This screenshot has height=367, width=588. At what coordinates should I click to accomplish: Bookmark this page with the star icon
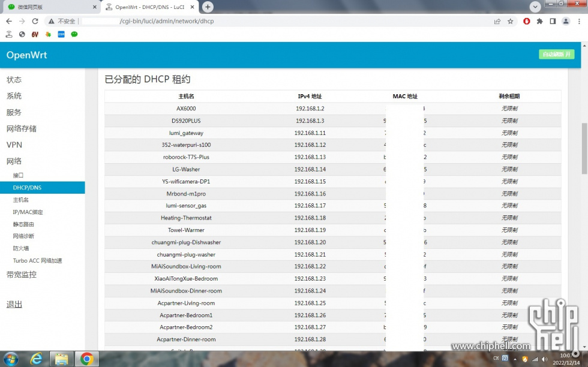[x=511, y=22]
